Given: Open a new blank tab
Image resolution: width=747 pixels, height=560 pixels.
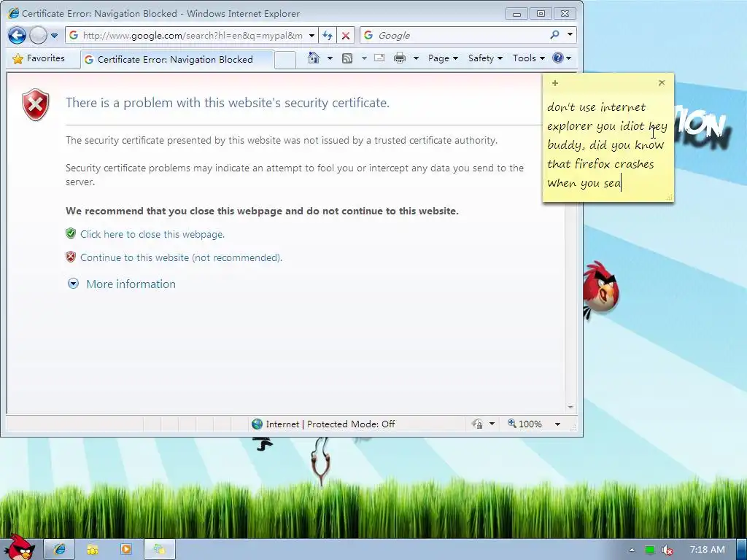Looking at the screenshot, I should 285,60.
